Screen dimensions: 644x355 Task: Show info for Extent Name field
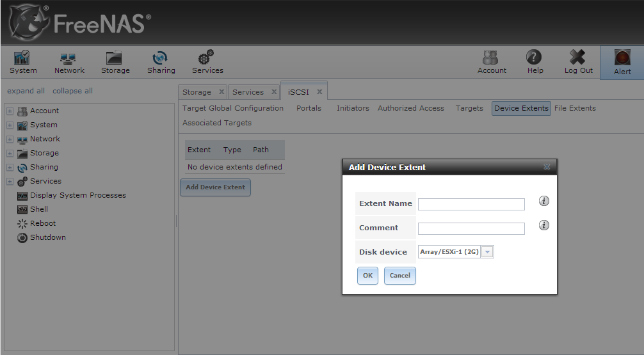pyautogui.click(x=543, y=201)
